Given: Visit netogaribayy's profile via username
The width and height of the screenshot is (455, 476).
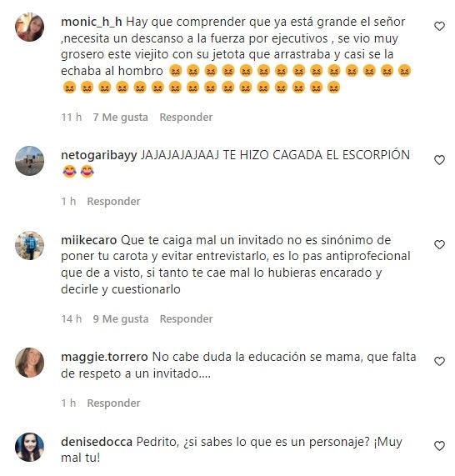Looking at the screenshot, I should point(99,155).
